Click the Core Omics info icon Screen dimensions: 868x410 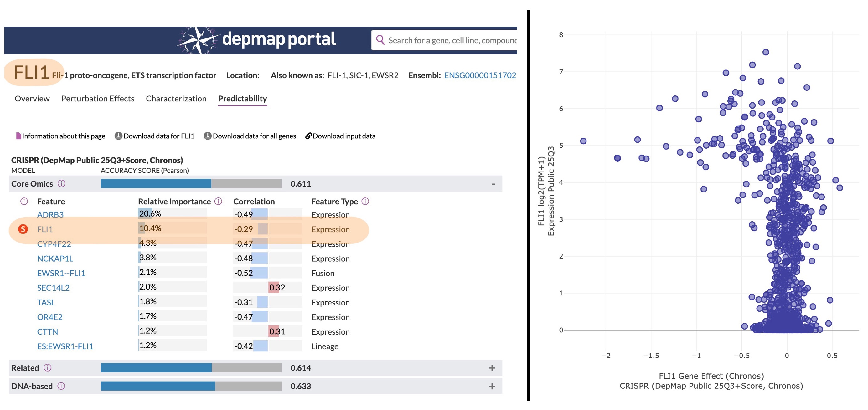pos(61,184)
